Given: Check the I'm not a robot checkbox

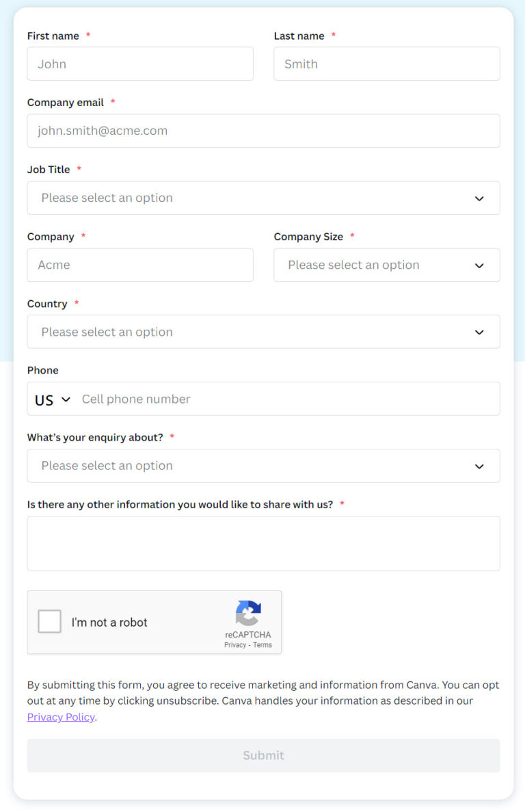Looking at the screenshot, I should tap(49, 622).
